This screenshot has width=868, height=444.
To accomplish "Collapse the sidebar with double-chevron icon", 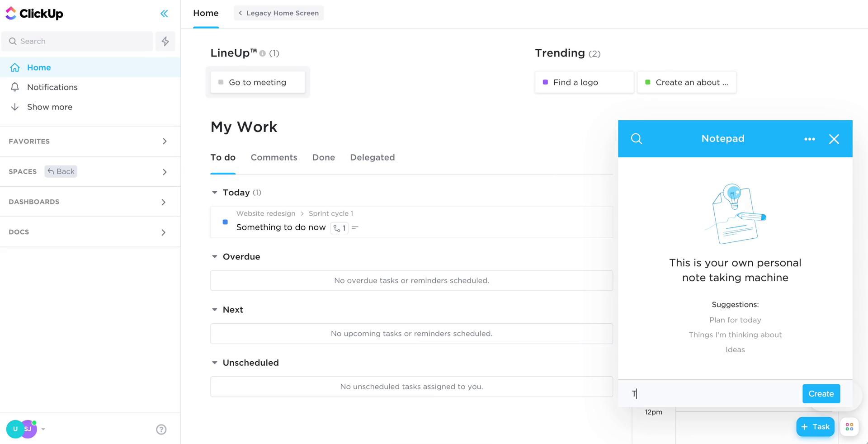I will pyautogui.click(x=164, y=14).
